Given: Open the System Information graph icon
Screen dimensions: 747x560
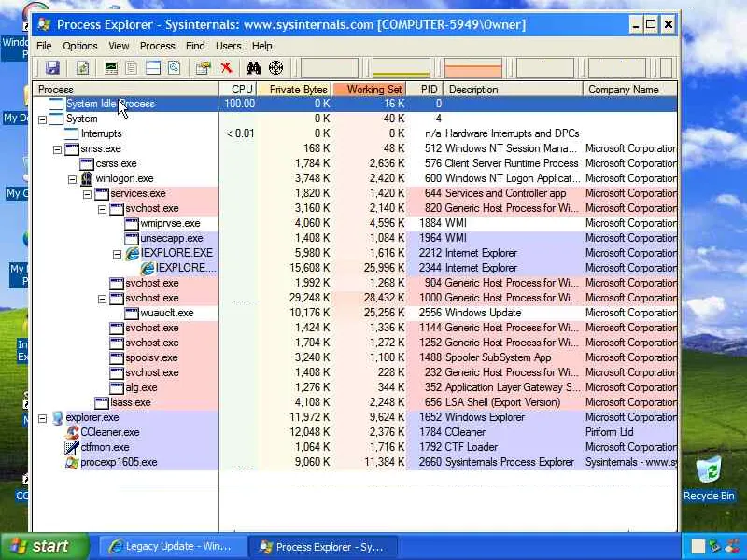Looking at the screenshot, I should (x=111, y=68).
